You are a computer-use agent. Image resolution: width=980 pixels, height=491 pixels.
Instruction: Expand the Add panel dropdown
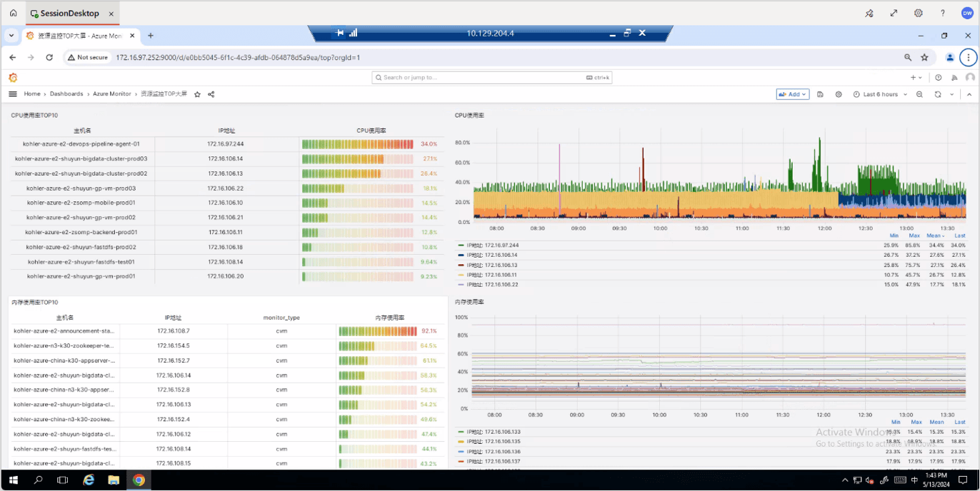pos(793,94)
